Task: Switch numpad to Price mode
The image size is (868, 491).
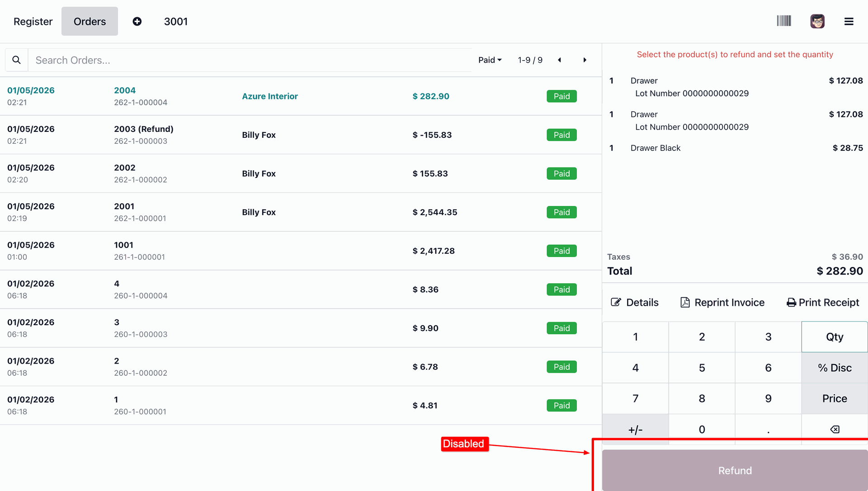Action: tap(834, 398)
